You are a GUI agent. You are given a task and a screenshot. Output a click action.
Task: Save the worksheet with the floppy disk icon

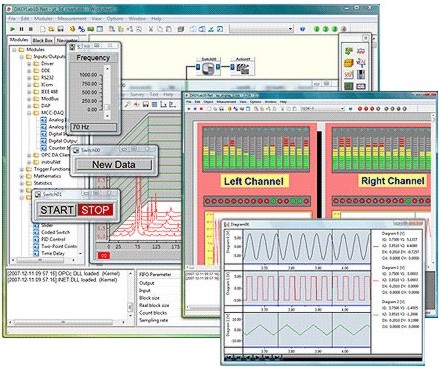pyautogui.click(x=60, y=29)
